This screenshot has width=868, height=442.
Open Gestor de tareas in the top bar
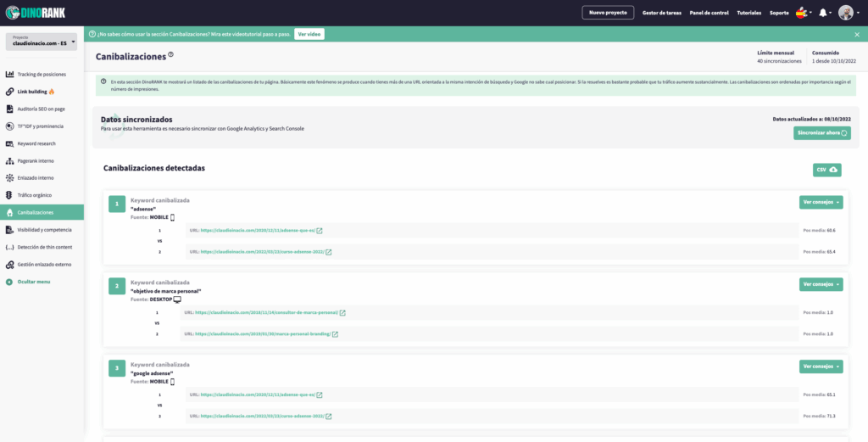click(x=662, y=13)
